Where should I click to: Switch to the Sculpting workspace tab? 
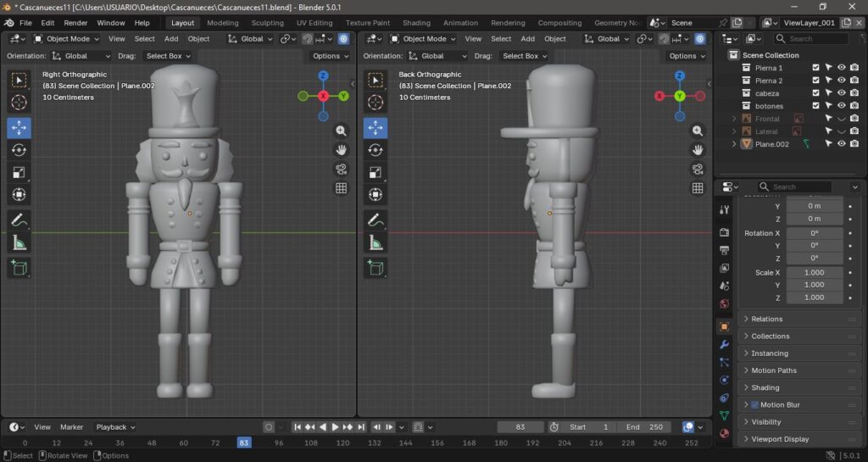pos(267,23)
